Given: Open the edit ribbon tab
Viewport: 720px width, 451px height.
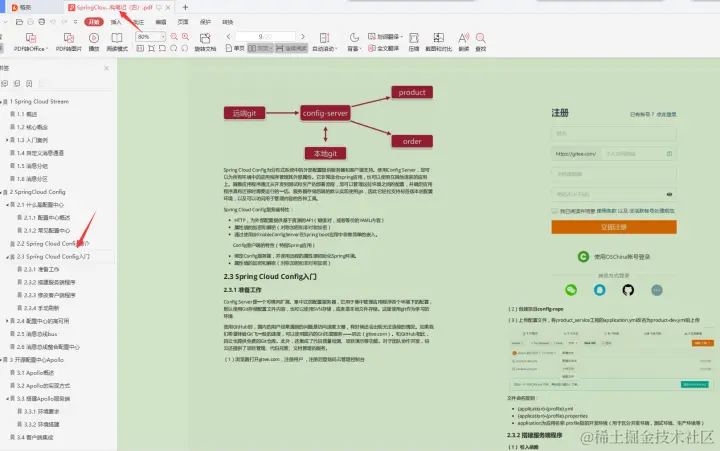Looking at the screenshot, I should click(161, 22).
